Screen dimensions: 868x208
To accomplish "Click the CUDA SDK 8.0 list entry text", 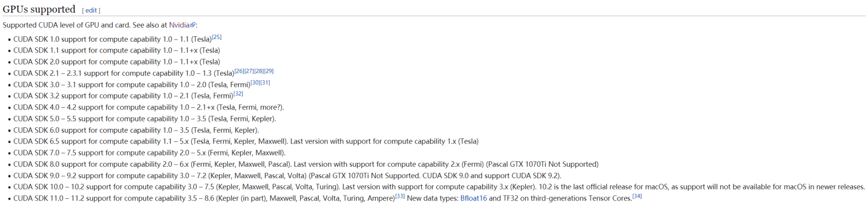I will (306, 164).
